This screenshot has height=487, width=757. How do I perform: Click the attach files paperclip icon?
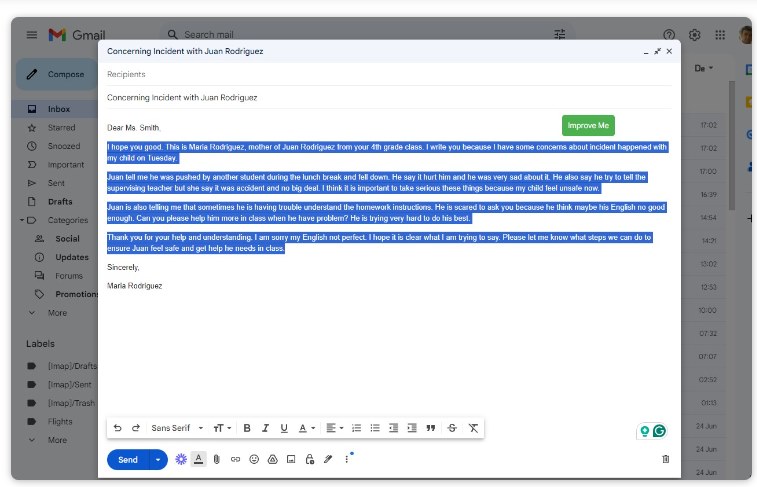[216, 460]
